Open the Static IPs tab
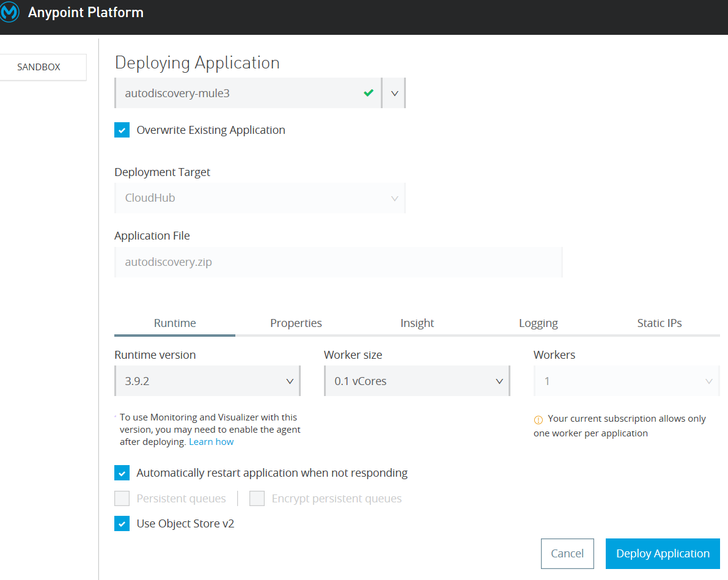The width and height of the screenshot is (728, 580). pos(659,323)
